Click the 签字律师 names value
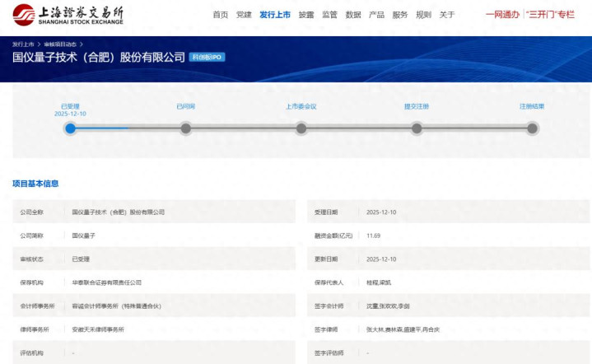Image resolution: width=592 pixels, height=364 pixels. (x=403, y=329)
